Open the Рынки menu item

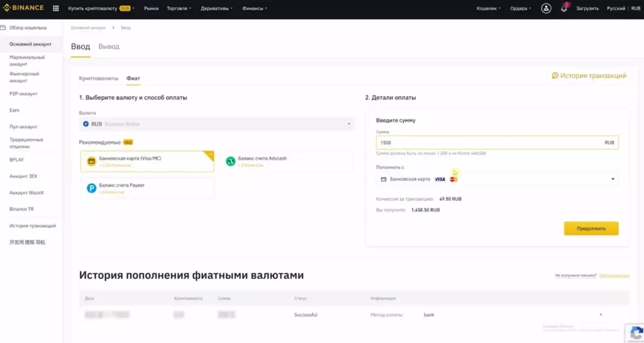tap(151, 8)
